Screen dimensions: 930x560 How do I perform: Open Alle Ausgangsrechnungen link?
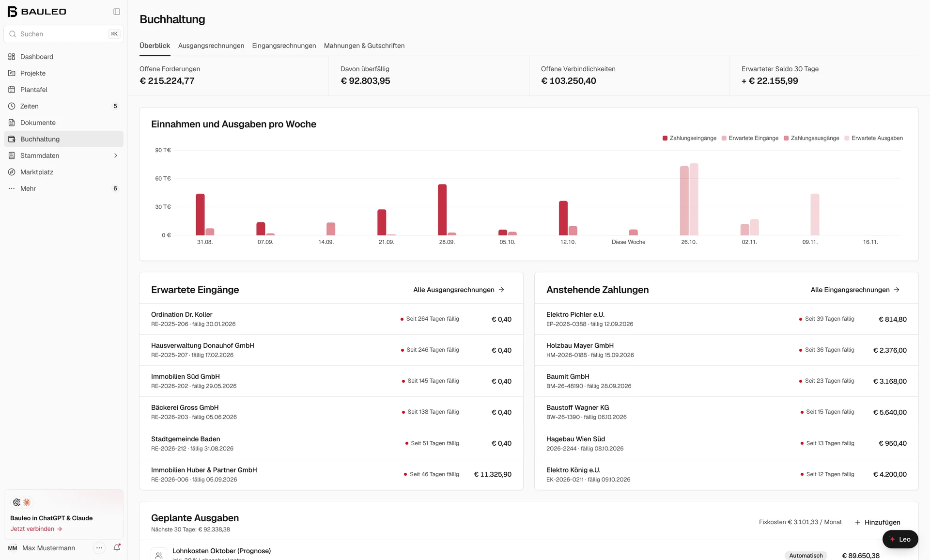point(459,290)
